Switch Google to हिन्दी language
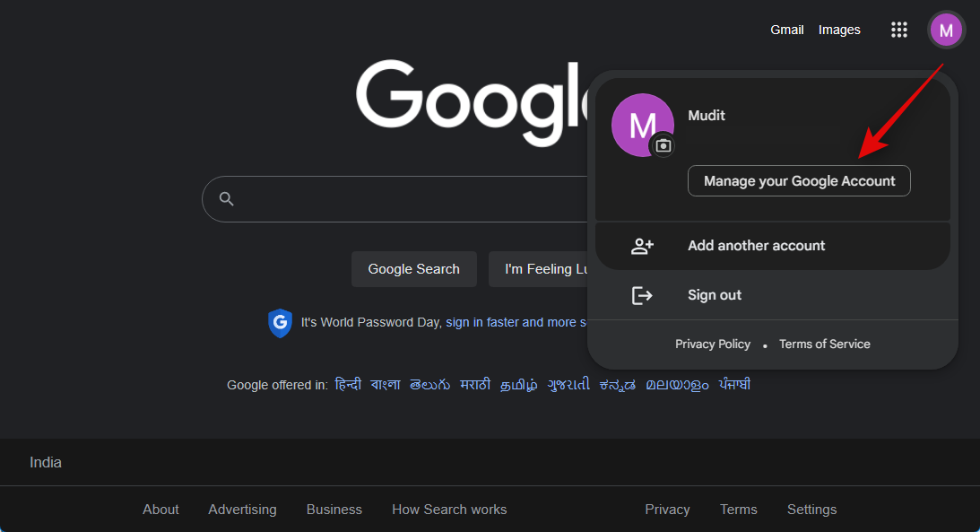The height and width of the screenshot is (532, 980). [348, 385]
